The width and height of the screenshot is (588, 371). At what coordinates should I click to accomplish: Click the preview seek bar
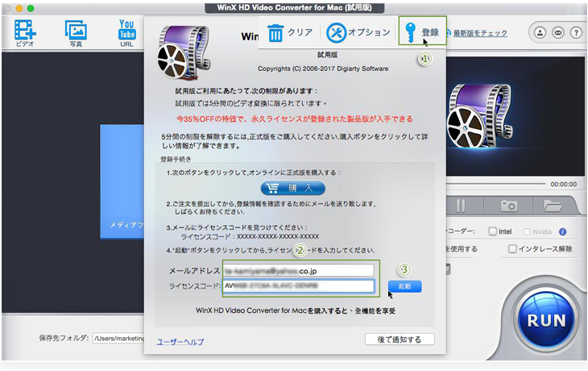point(495,184)
